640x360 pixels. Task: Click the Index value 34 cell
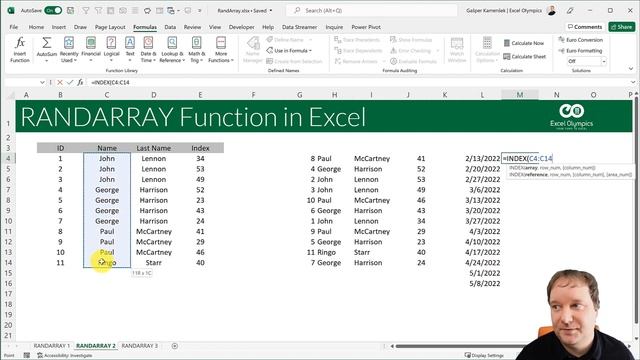click(200, 158)
